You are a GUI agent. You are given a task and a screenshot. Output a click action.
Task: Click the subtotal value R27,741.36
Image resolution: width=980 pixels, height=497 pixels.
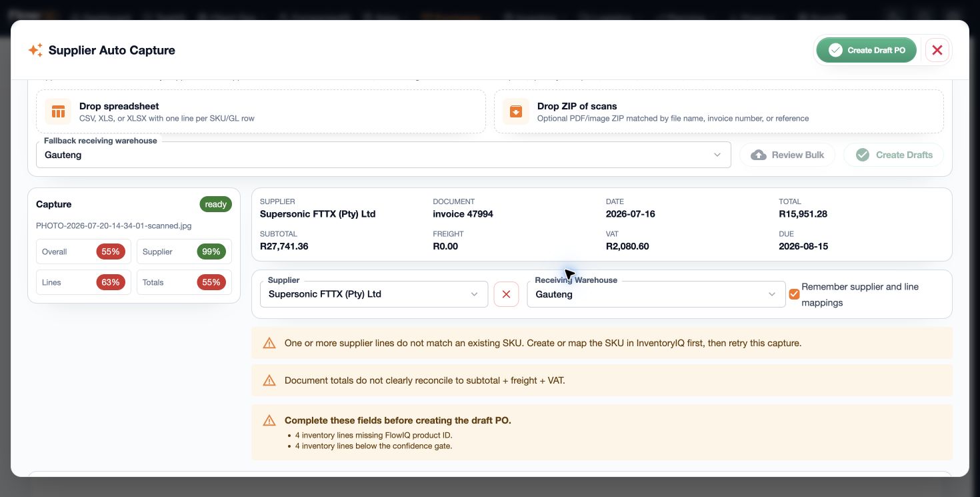coord(284,246)
